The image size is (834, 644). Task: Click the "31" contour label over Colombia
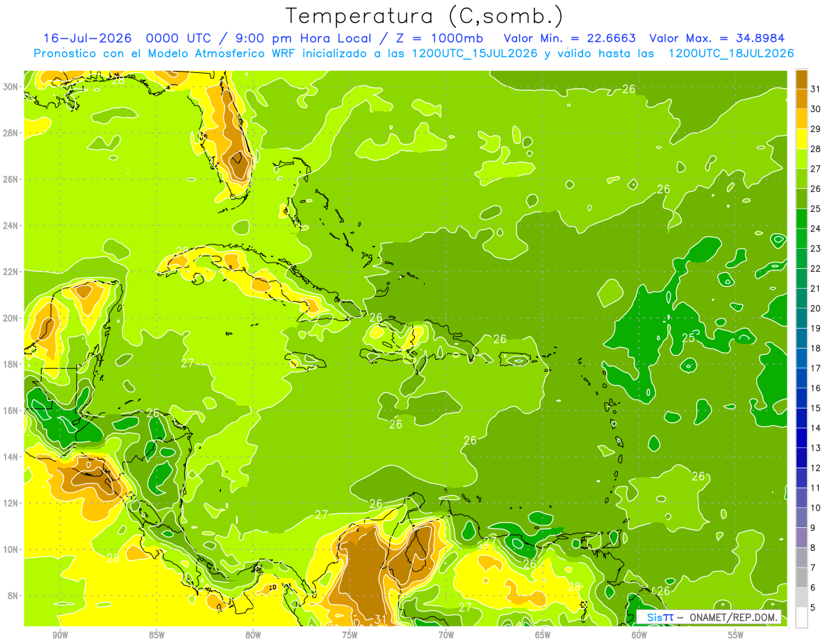point(379,618)
